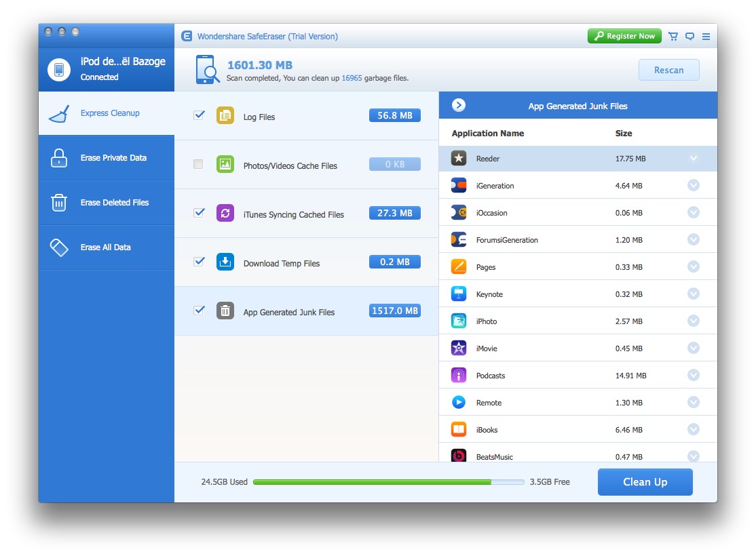756x556 pixels.
Task: Click the storage usage progress bar
Action: coord(388,482)
